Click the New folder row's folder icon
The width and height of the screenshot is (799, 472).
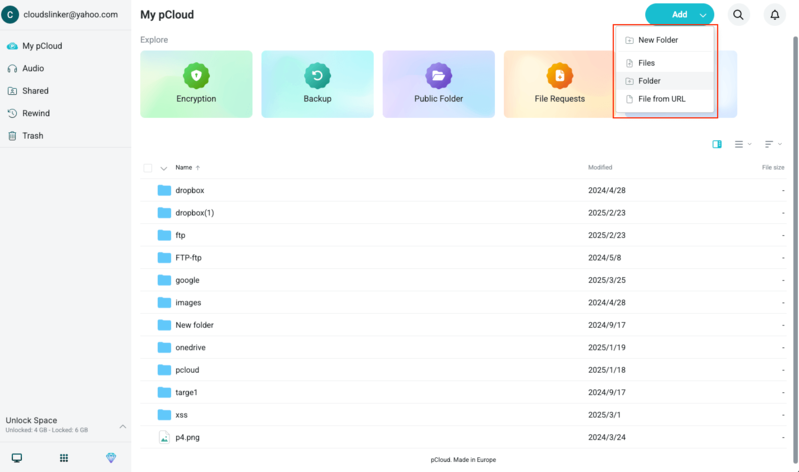coord(164,325)
